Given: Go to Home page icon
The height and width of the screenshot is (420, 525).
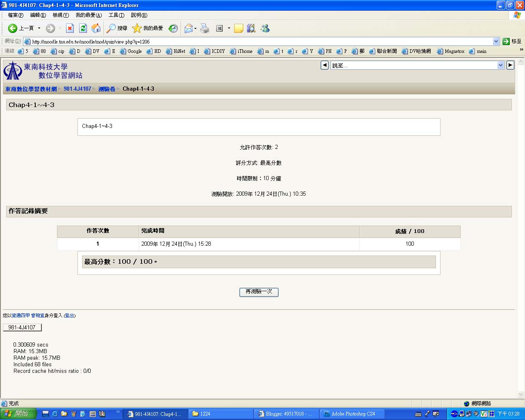Looking at the screenshot, I should (x=96, y=28).
